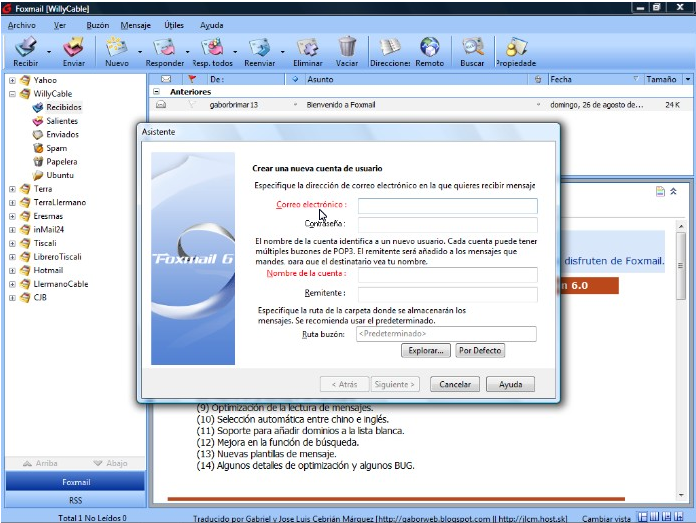Image resolution: width=696 pixels, height=523 pixels.
Task: Click the Eliminar toolbar icon
Action: tap(308, 47)
